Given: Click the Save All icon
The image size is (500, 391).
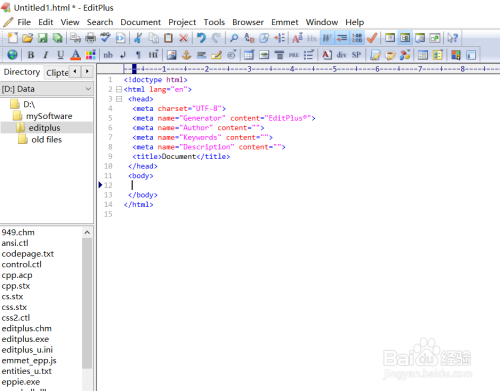Looking at the screenshot, I should pyautogui.click(x=57, y=38).
